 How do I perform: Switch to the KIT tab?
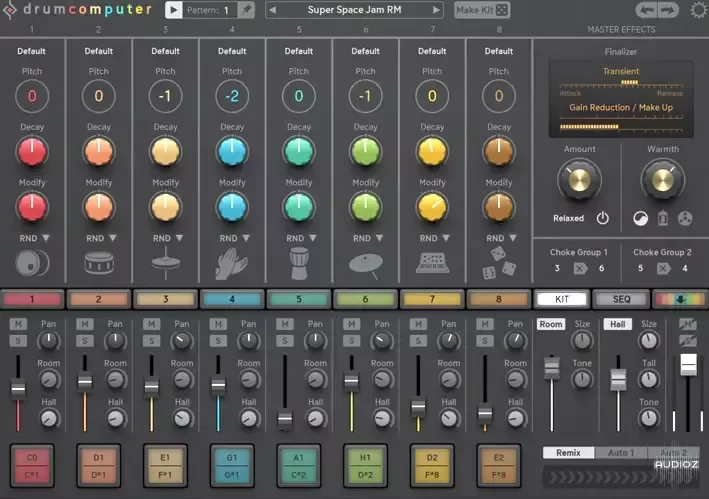click(562, 299)
